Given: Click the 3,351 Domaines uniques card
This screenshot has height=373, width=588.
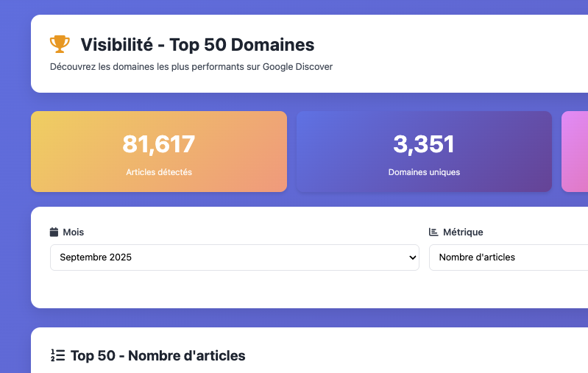Looking at the screenshot, I should click(424, 152).
